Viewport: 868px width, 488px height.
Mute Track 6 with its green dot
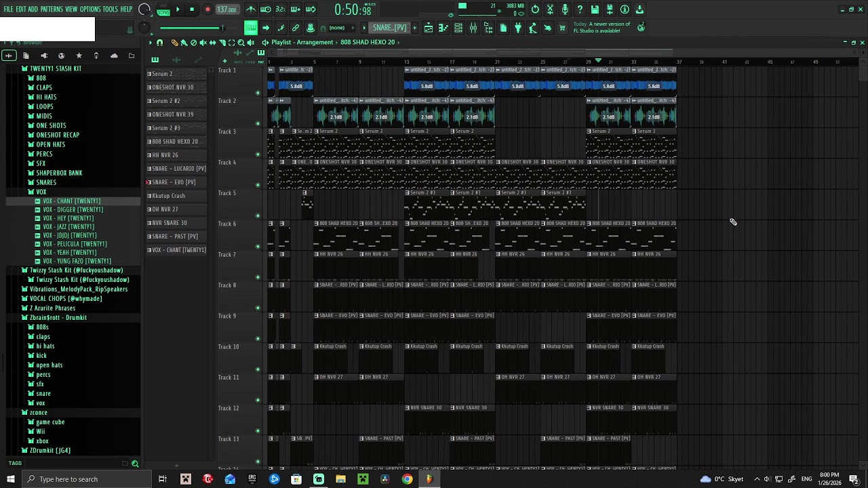(258, 246)
